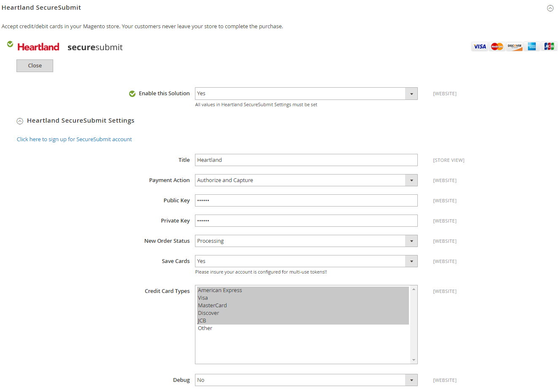The width and height of the screenshot is (560, 392).
Task: Collapse the Heartland SecureSubmit section arrow icon
Action: click(550, 8)
